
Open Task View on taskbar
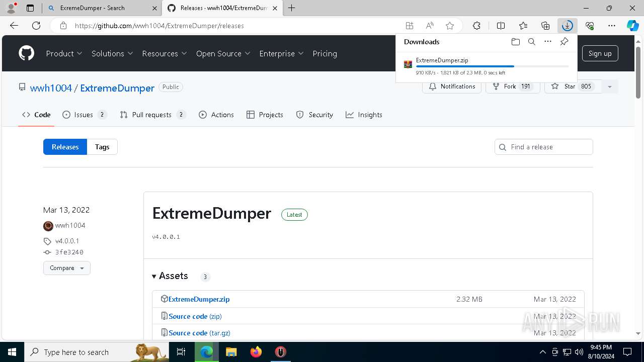181,352
